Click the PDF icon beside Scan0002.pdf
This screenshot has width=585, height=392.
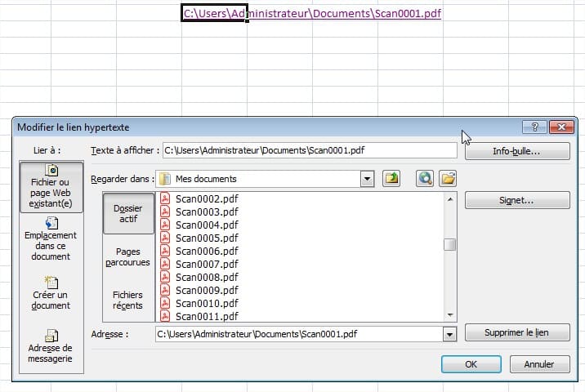click(165, 198)
